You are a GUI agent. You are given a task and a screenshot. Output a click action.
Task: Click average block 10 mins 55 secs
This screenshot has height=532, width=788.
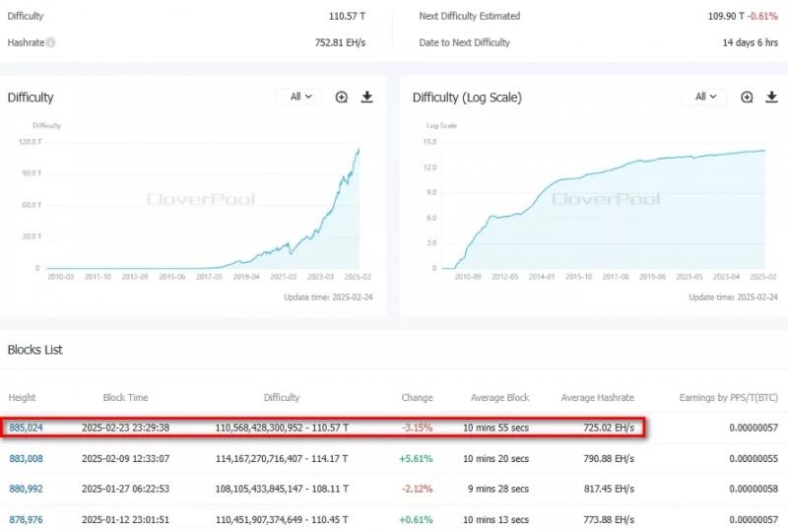pos(496,428)
